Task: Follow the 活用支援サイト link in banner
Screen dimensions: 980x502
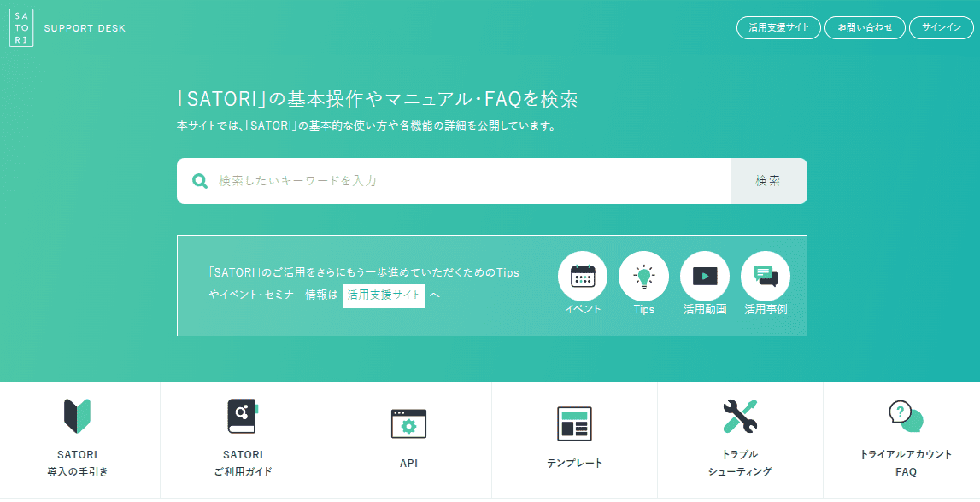Action: click(x=384, y=295)
